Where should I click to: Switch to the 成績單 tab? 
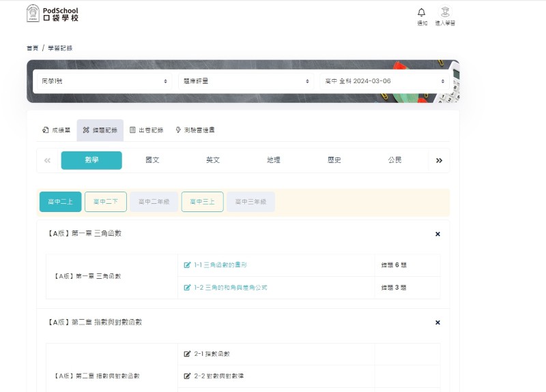pos(56,130)
